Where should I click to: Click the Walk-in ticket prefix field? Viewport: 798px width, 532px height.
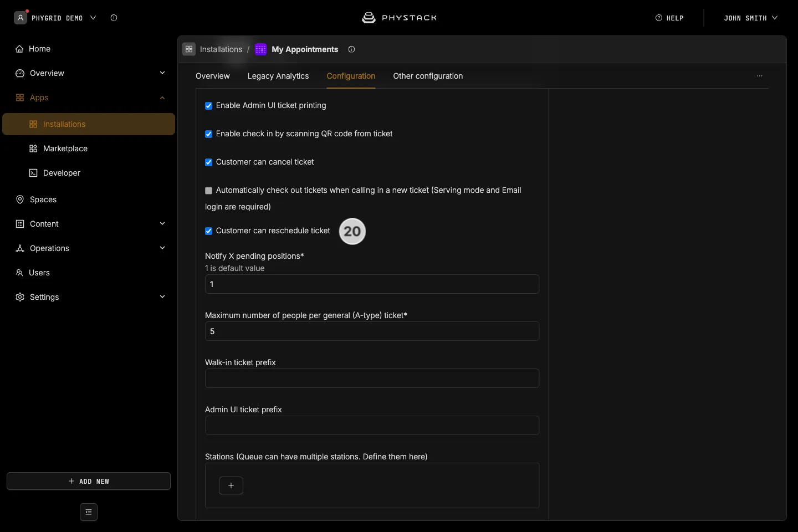[x=372, y=378]
